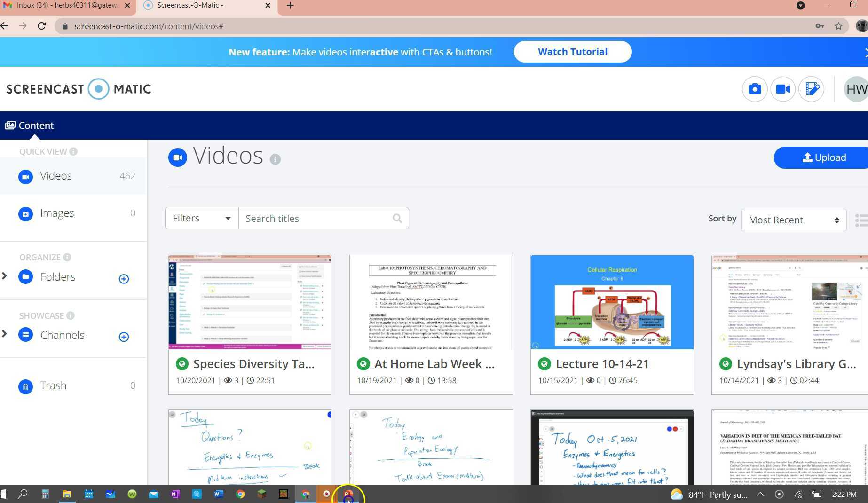The width and height of the screenshot is (868, 503).
Task: Select Images in Quick View
Action: point(57,213)
